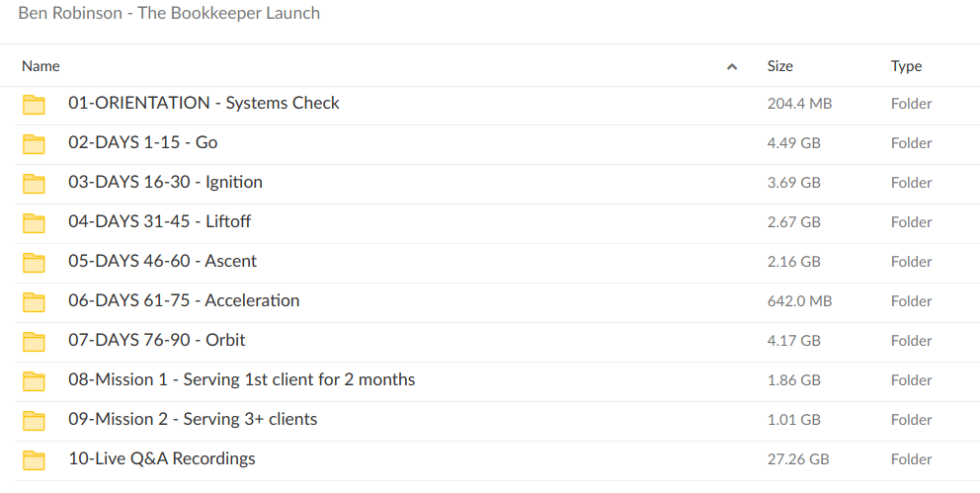
Task: Open 09-Mission 2 - Serving 3+ clients folder
Action: point(193,419)
